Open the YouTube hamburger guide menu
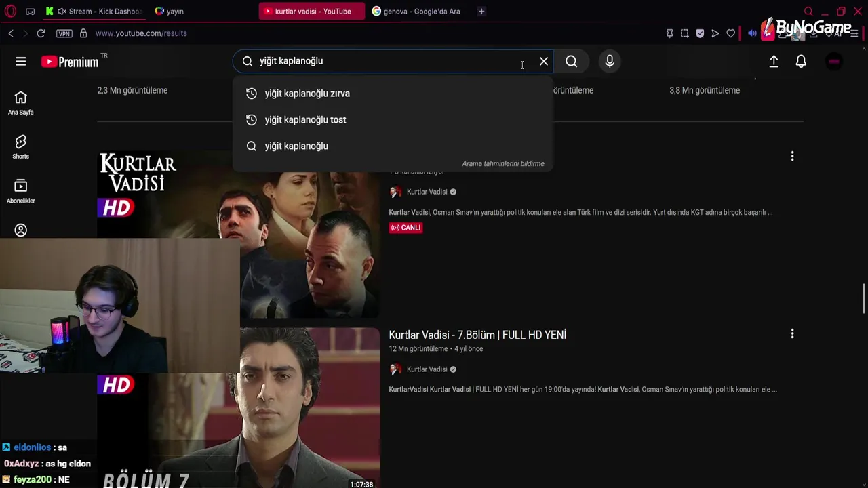The image size is (868, 488). pos(21,62)
